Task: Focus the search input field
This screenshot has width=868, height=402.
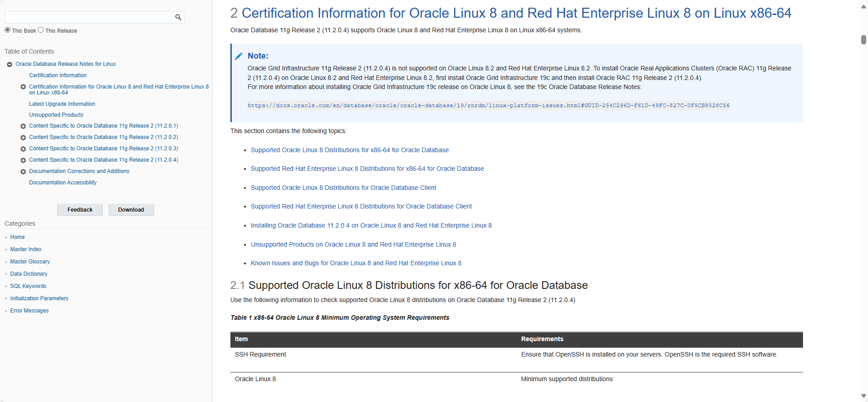Action: 89,17
